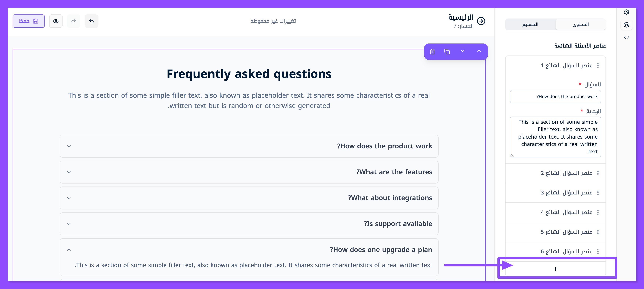The height and width of the screenshot is (289, 644).
Task: Switch to the التصميم tab
Action: (x=530, y=24)
